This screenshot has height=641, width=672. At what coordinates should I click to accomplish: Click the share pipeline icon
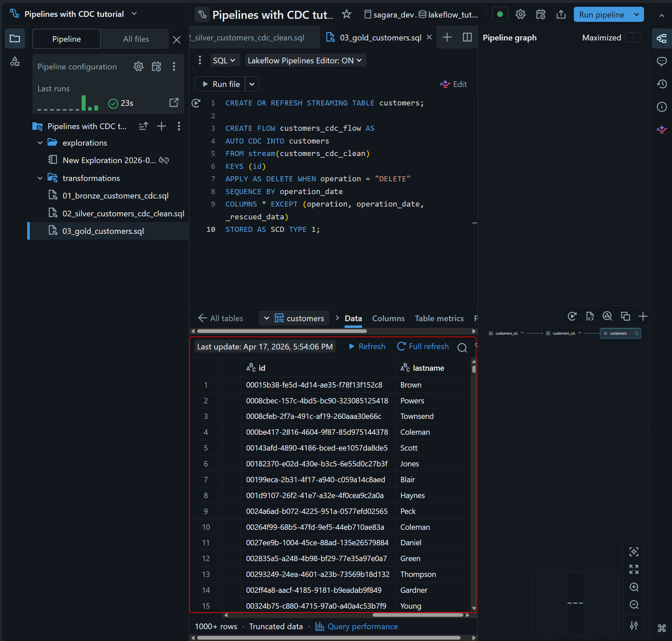click(x=561, y=14)
